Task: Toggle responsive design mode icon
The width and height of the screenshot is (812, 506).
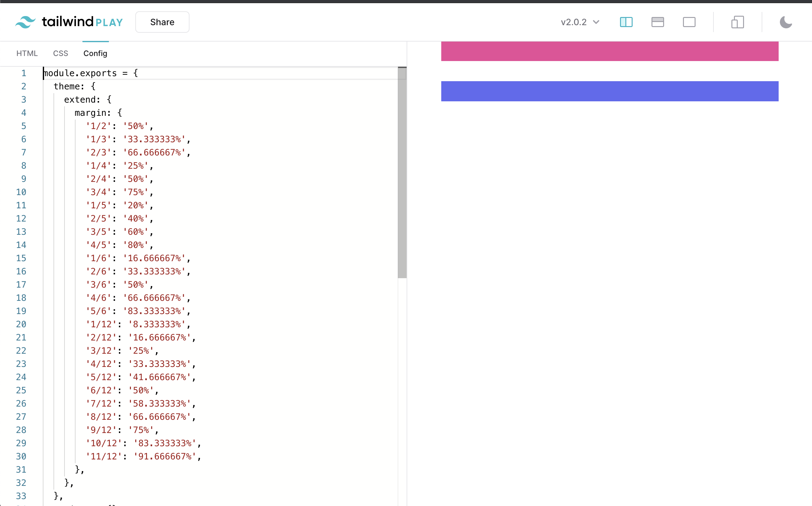Action: [x=737, y=22]
